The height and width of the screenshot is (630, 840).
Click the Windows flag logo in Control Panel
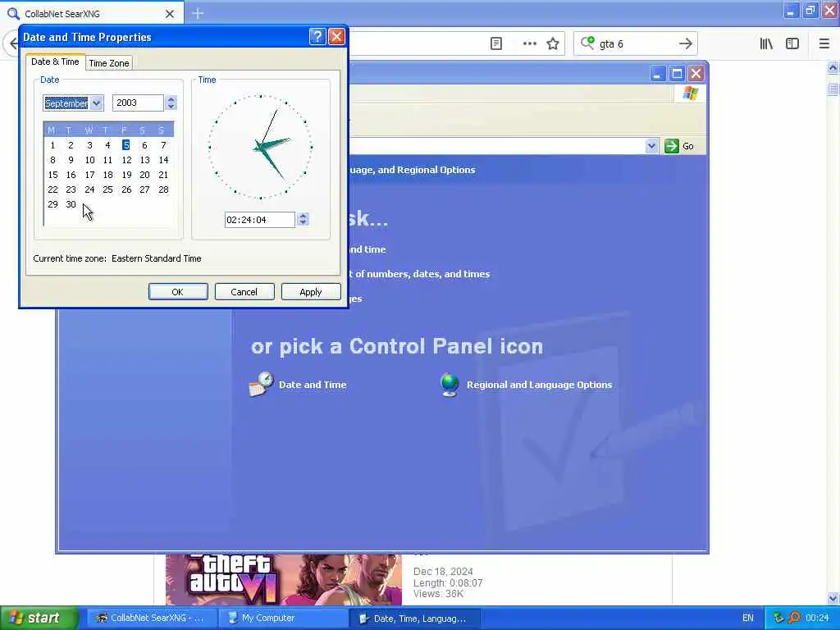[690, 94]
